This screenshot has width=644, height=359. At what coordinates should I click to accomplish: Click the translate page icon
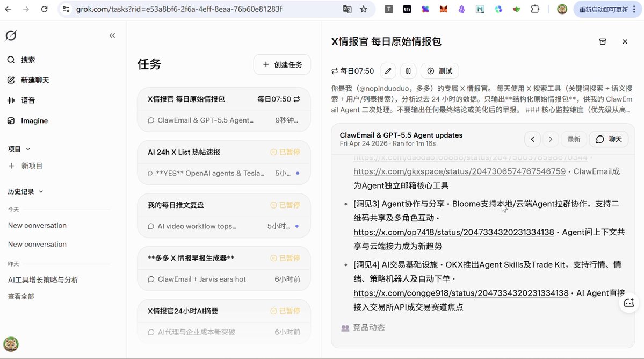coord(347,9)
